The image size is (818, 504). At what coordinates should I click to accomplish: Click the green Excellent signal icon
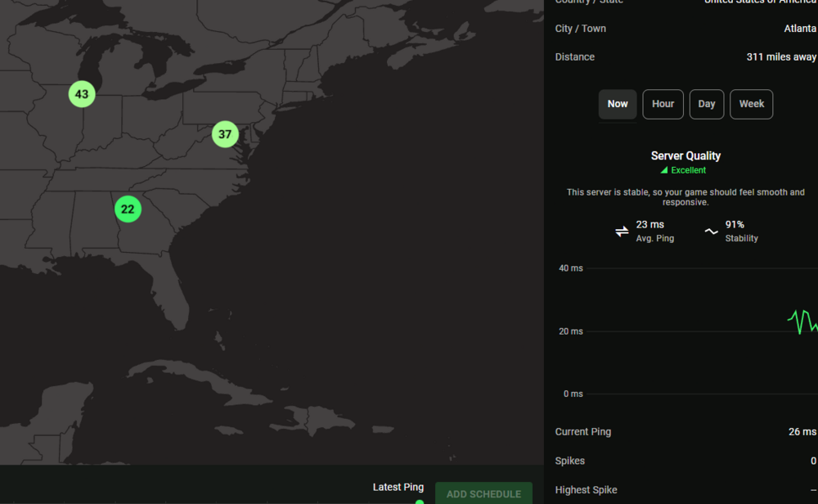point(664,171)
